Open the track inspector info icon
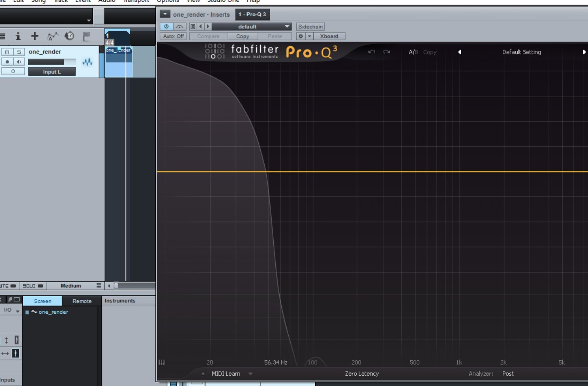The image size is (588, 386). click(18, 36)
